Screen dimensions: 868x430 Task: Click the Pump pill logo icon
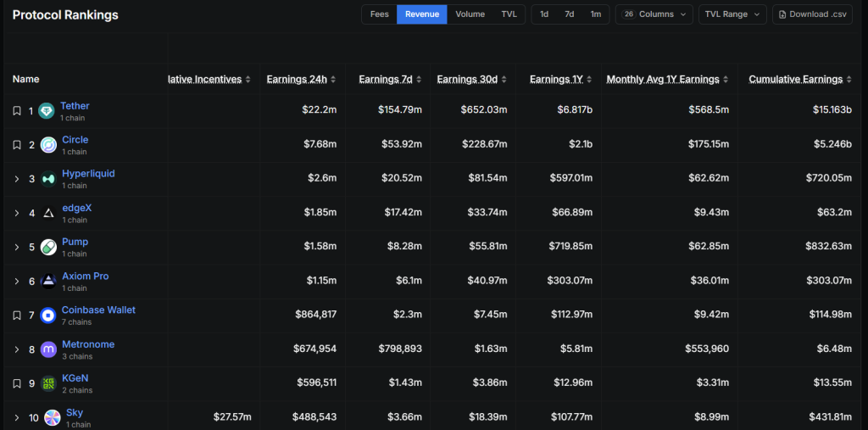point(48,247)
